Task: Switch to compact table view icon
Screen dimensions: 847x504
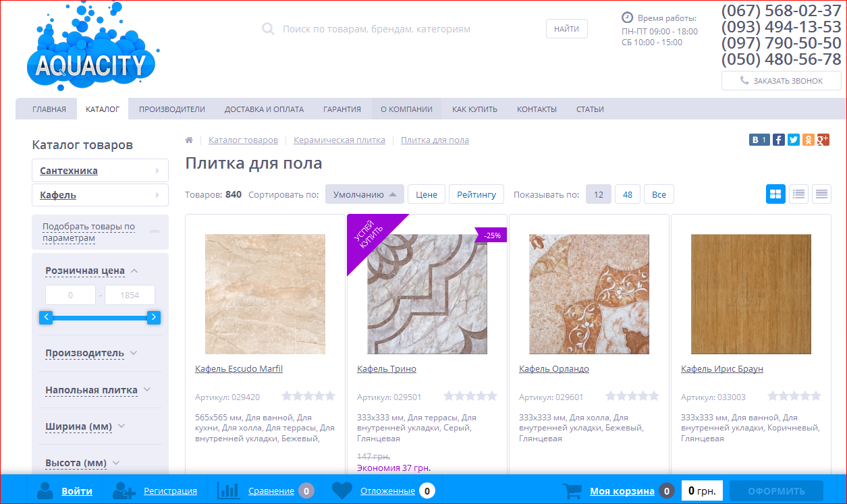Action: coord(821,194)
